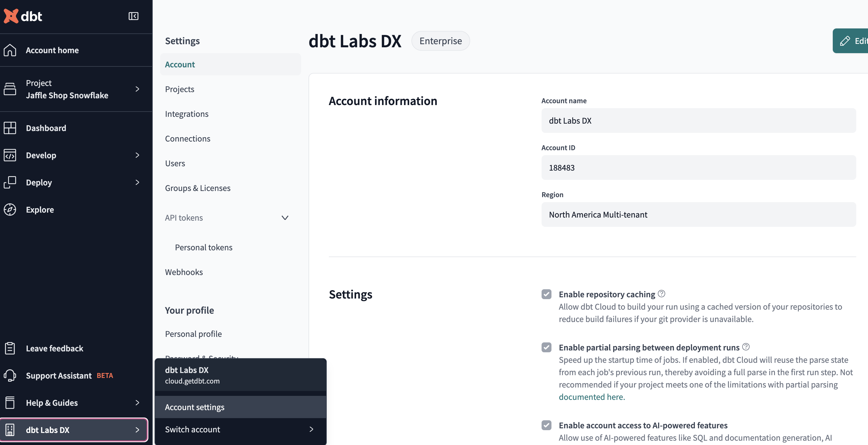Click the Deploy icon in sidebar

point(11,182)
